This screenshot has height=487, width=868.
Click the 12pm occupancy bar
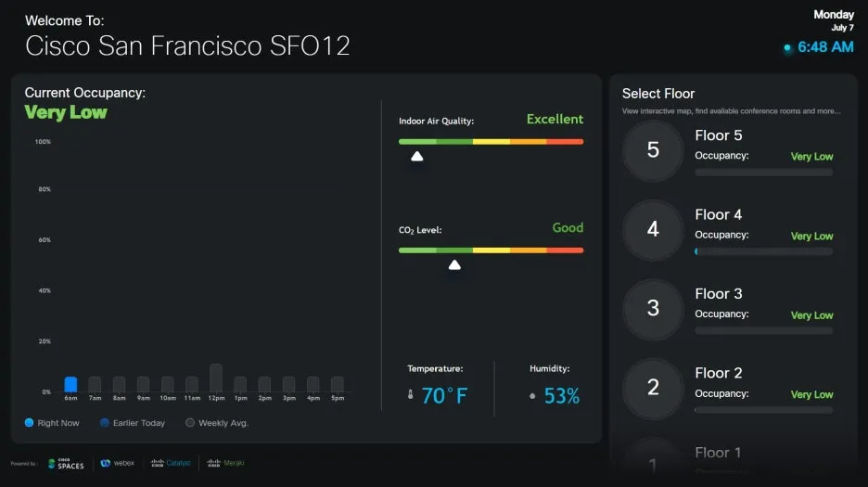tap(216, 378)
